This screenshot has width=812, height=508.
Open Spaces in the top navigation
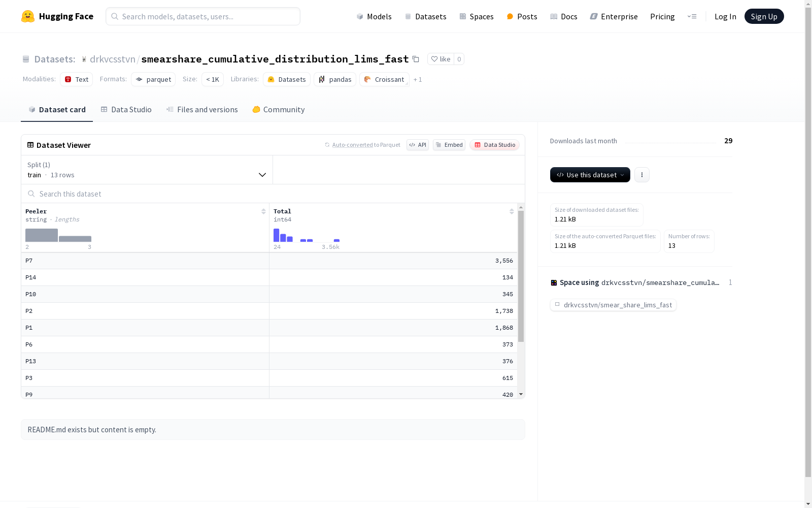point(477,16)
